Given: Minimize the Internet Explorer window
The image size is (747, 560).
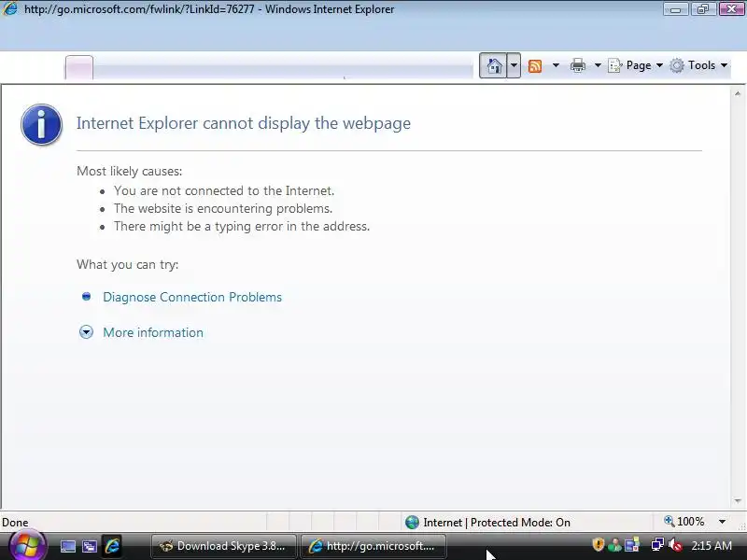Looking at the screenshot, I should [x=675, y=9].
